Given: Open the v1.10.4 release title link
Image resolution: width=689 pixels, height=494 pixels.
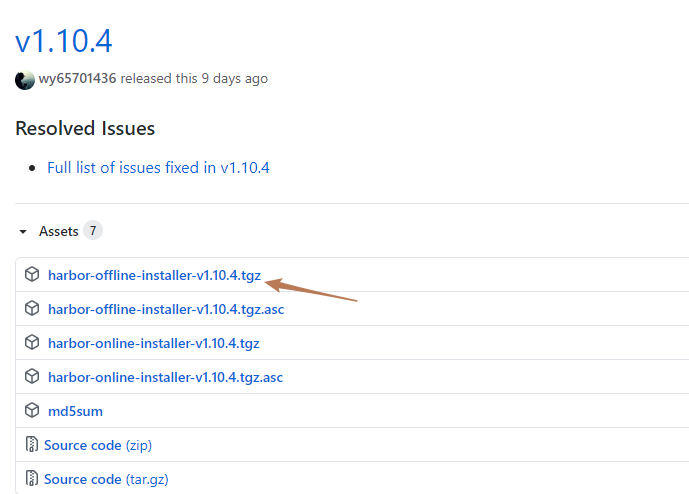Looking at the screenshot, I should 64,41.
